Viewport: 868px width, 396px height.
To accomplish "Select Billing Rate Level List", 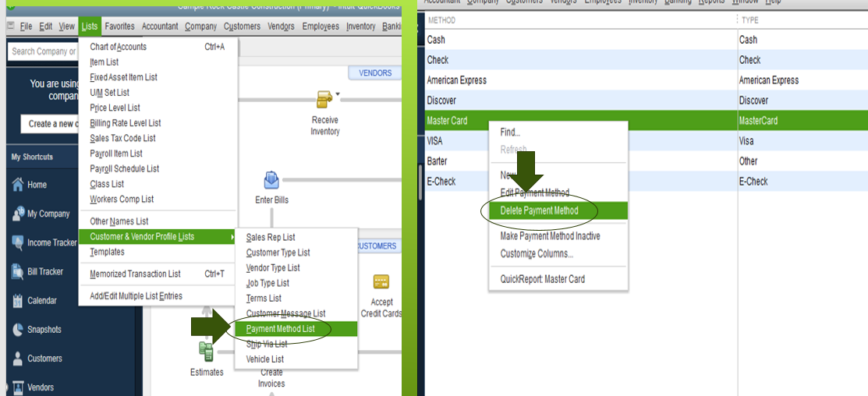I will tap(158, 123).
